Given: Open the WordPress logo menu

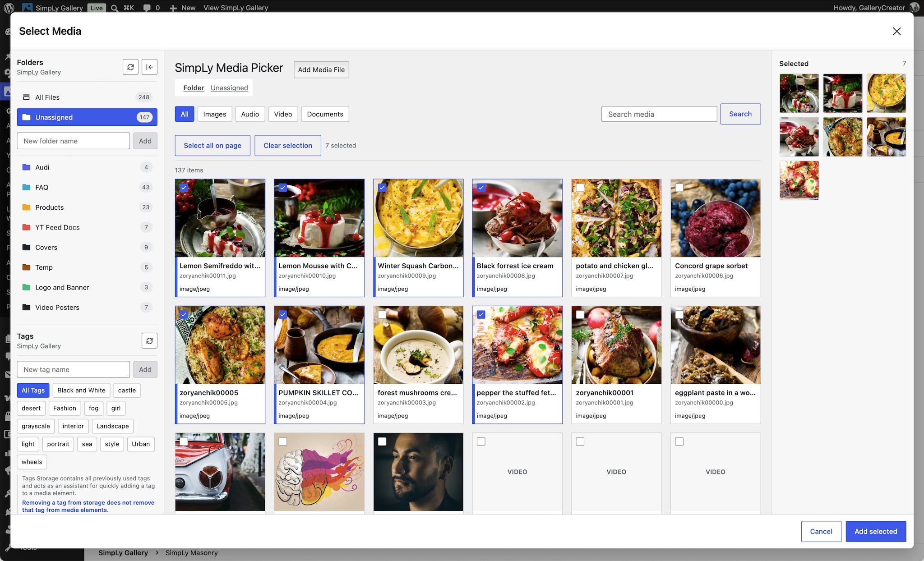Looking at the screenshot, I should 9,8.
